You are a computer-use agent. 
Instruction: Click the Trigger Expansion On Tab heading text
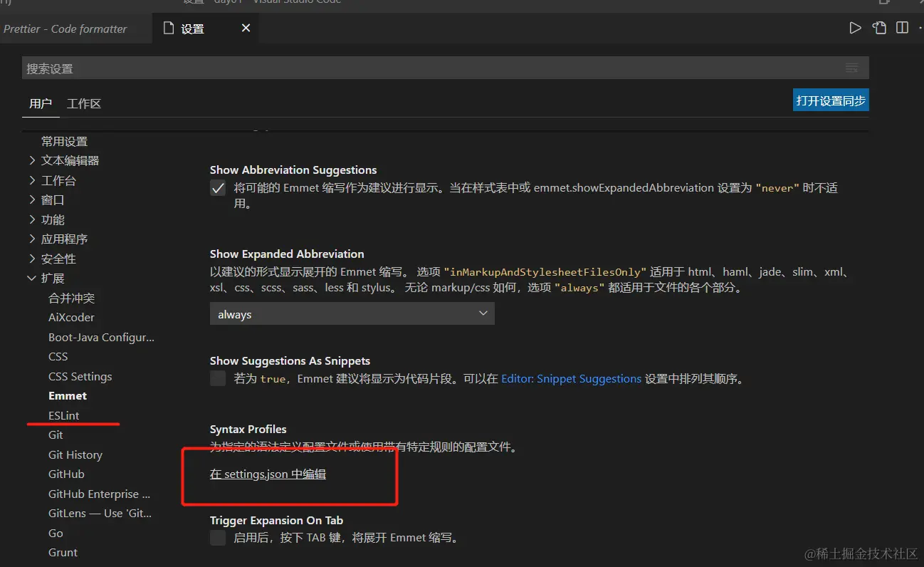click(277, 521)
